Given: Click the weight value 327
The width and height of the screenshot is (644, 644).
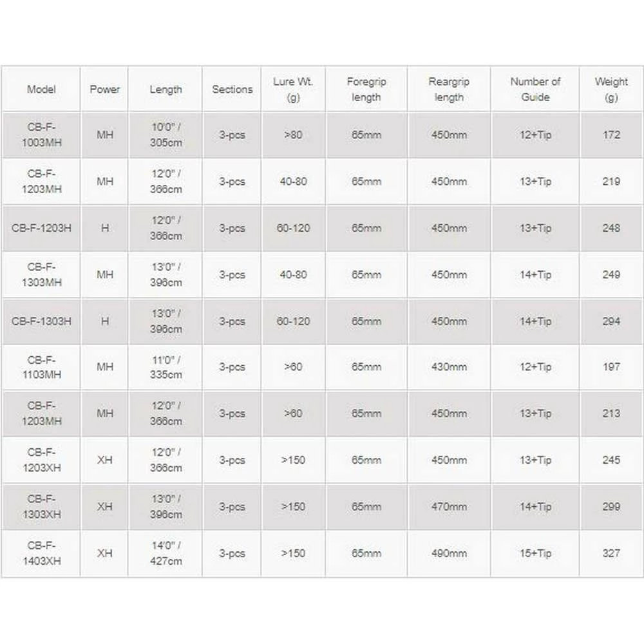Looking at the screenshot, I should point(611,553).
